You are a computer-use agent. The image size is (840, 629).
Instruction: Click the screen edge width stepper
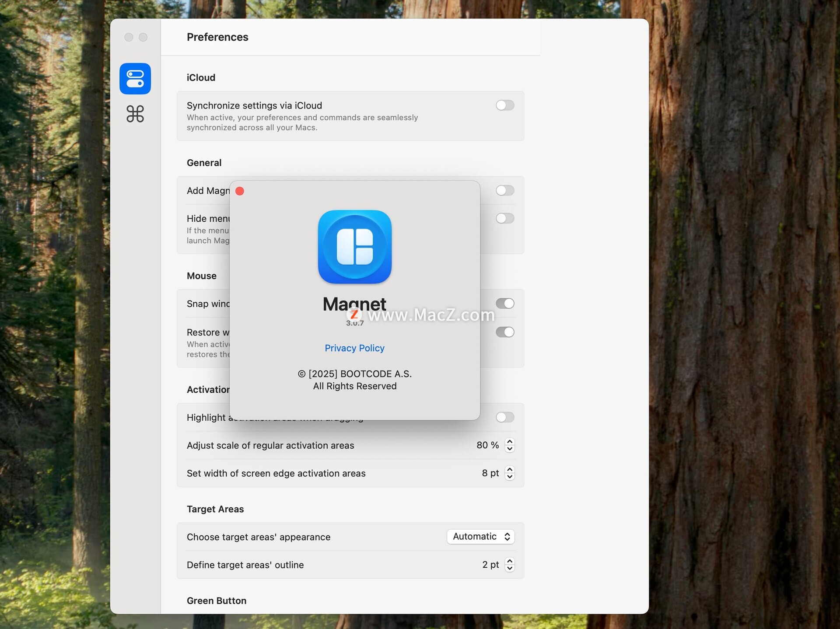[510, 473]
